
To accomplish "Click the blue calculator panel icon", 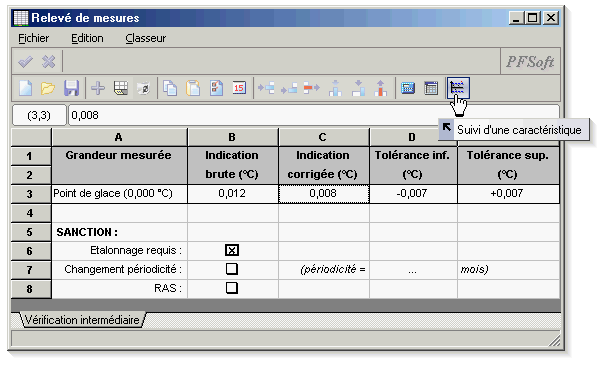I will click(x=408, y=88).
